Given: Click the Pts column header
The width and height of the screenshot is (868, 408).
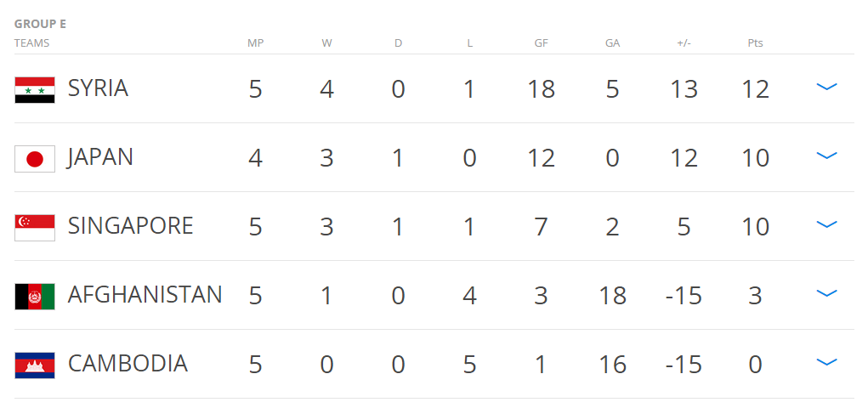Looking at the screenshot, I should click(755, 42).
